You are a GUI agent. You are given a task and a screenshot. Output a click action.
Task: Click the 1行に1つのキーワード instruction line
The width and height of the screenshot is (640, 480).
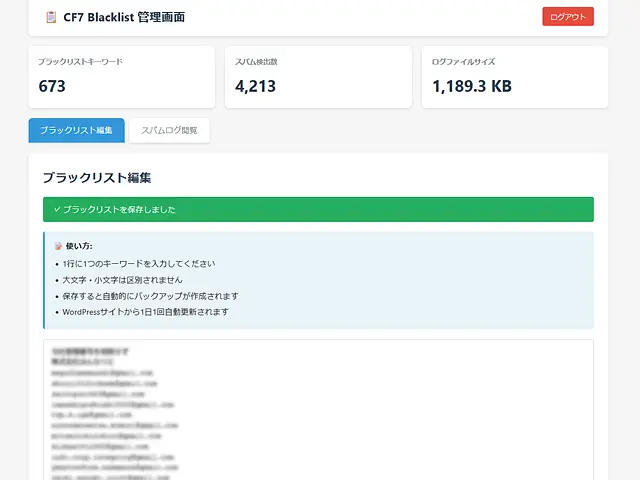click(x=139, y=264)
